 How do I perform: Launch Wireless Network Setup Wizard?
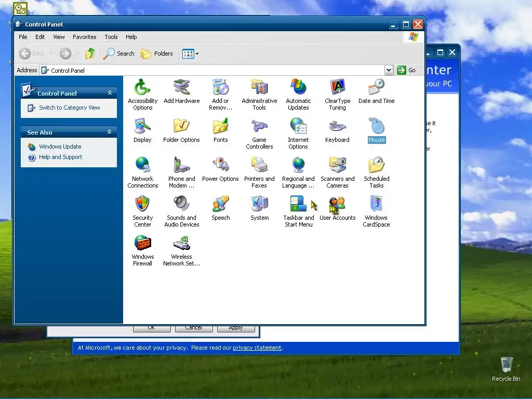181,250
